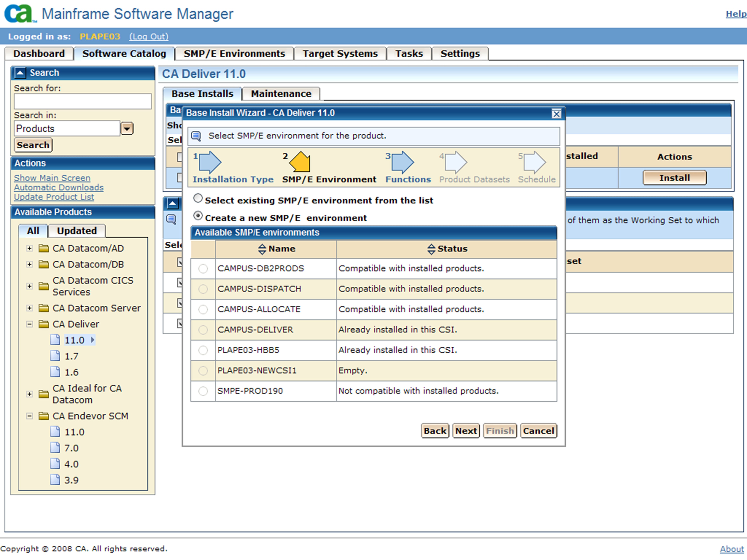This screenshot has height=560, width=747.
Task: Collapse the Search panel arrow icon
Action: click(x=20, y=73)
